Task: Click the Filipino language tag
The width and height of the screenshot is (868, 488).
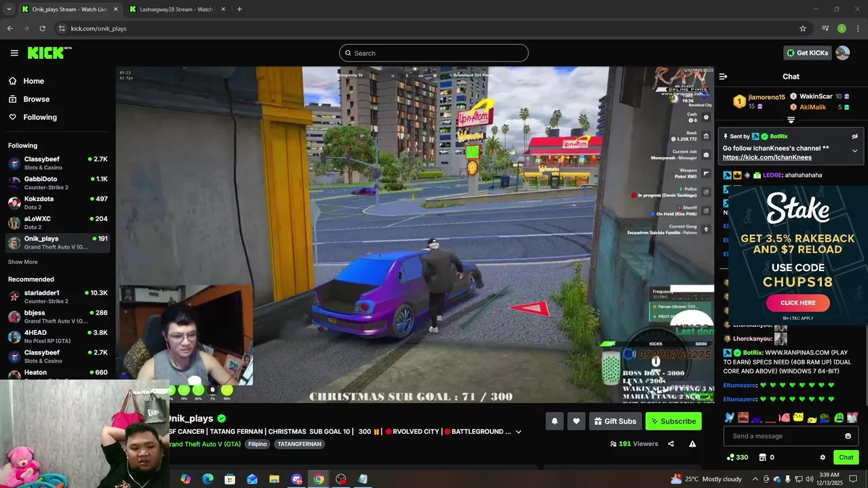Action: 258,444
